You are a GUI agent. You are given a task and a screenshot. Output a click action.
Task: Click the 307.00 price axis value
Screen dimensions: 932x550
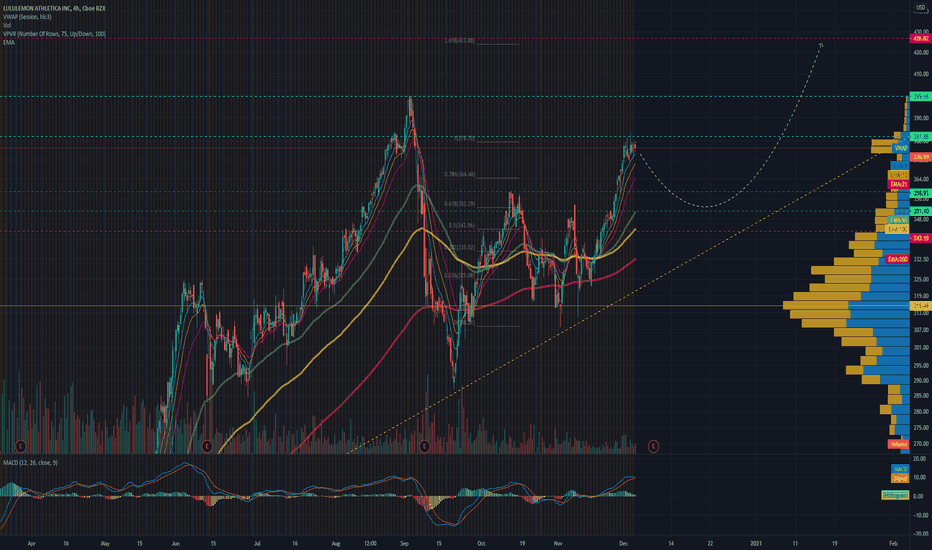922,329
